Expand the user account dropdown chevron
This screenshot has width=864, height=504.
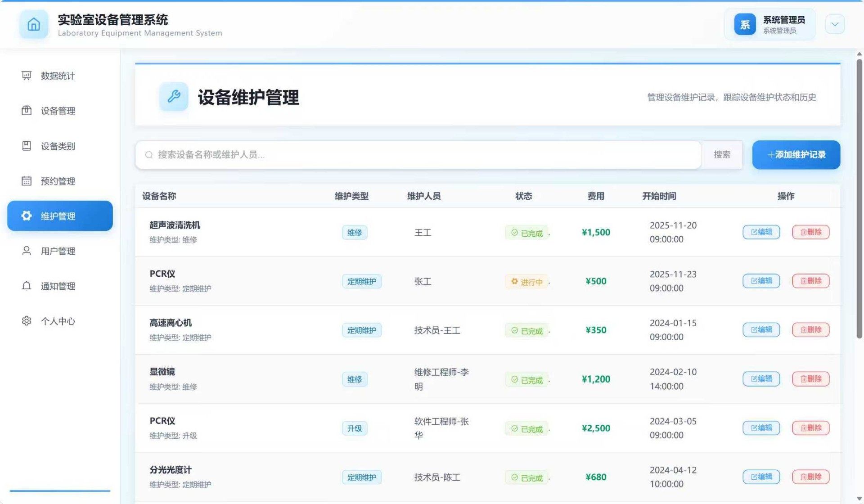(x=835, y=24)
